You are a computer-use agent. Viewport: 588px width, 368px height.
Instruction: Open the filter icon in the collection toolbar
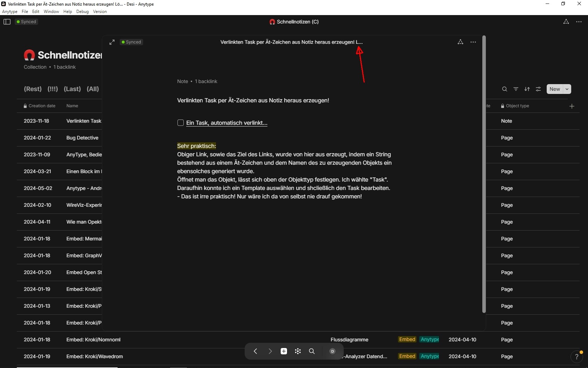(516, 89)
